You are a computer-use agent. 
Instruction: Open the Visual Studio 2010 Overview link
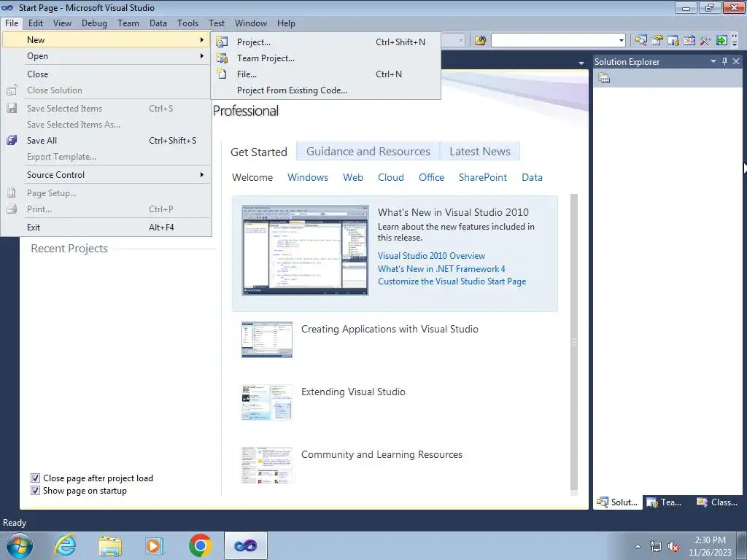(x=431, y=256)
